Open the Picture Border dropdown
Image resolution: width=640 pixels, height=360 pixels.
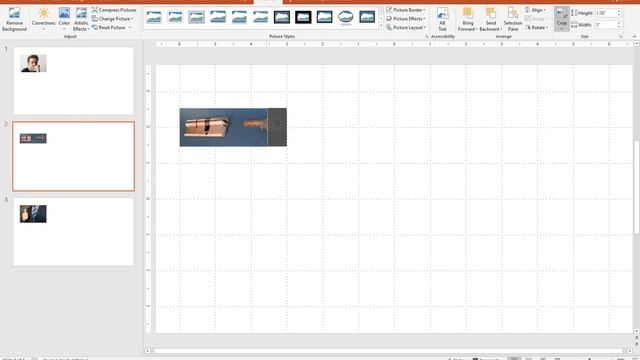coord(406,10)
